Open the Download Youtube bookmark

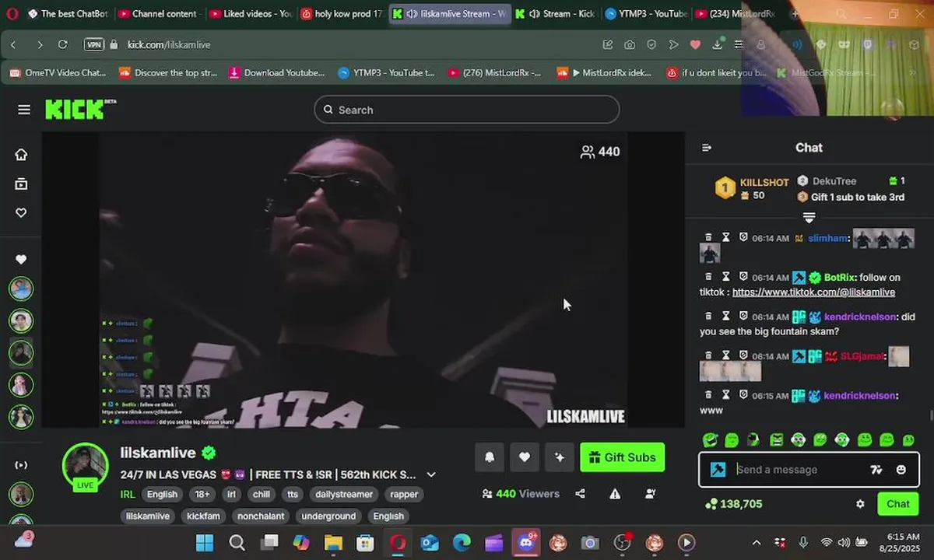pos(277,73)
